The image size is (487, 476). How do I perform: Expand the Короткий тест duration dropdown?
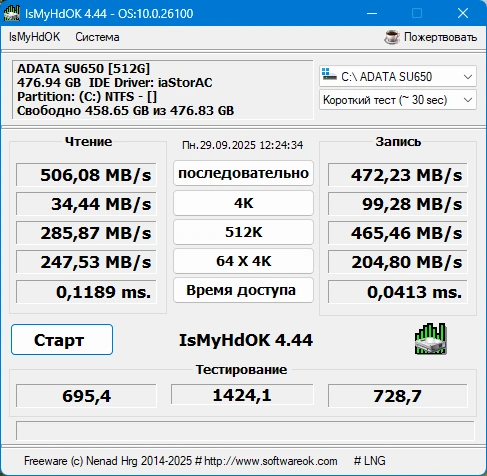(x=398, y=100)
